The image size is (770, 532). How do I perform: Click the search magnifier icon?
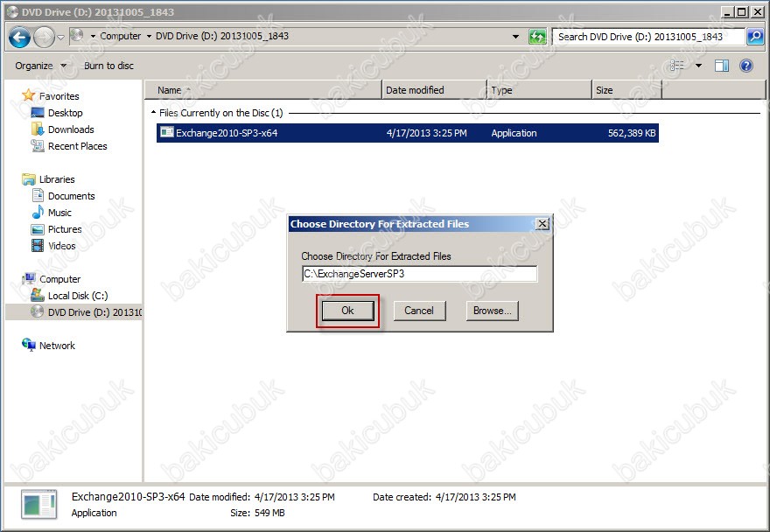coord(755,37)
